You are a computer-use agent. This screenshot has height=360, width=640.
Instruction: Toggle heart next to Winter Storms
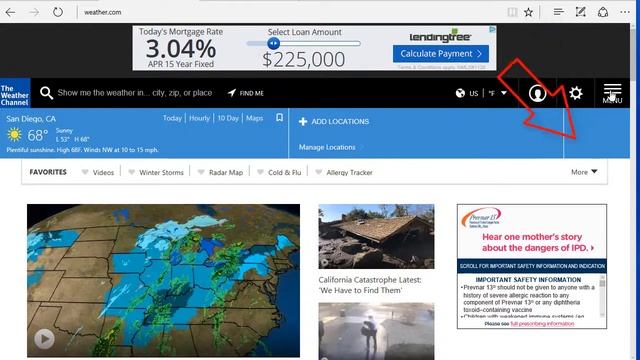click(x=131, y=172)
